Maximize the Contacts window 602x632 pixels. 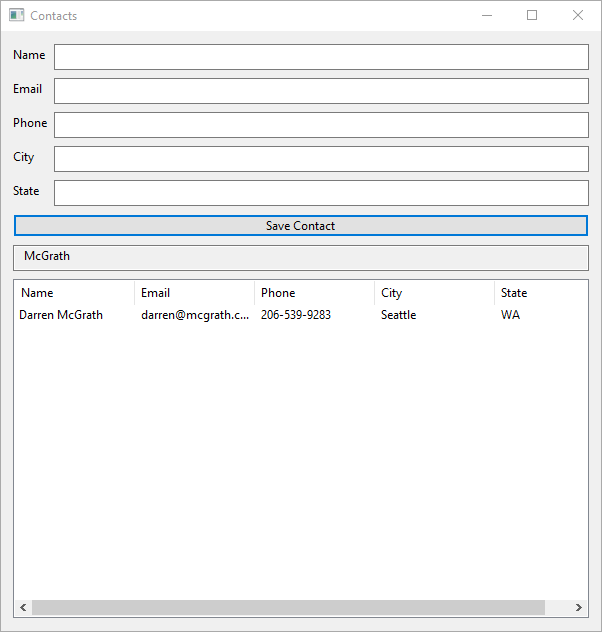coord(532,15)
